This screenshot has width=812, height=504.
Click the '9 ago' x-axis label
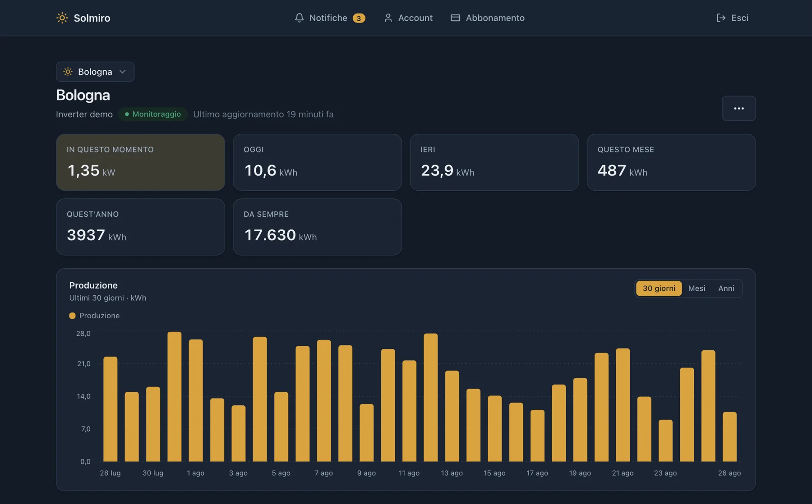(366, 473)
